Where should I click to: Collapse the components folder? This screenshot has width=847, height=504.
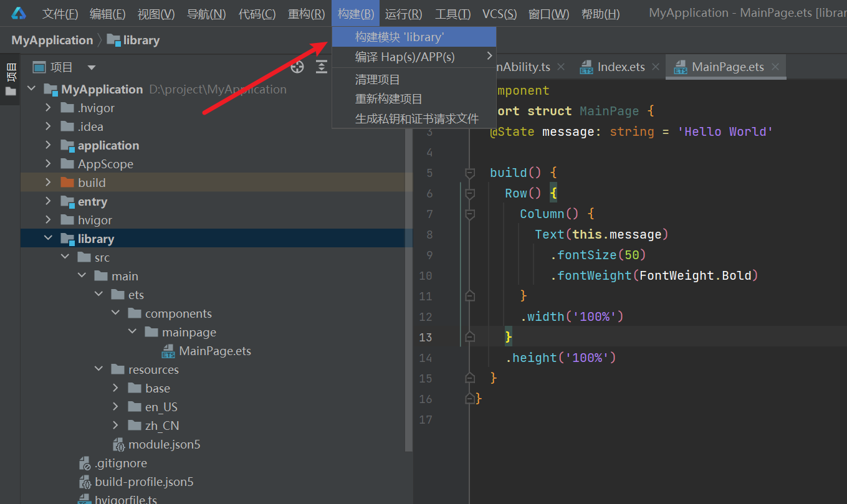pyautogui.click(x=116, y=313)
